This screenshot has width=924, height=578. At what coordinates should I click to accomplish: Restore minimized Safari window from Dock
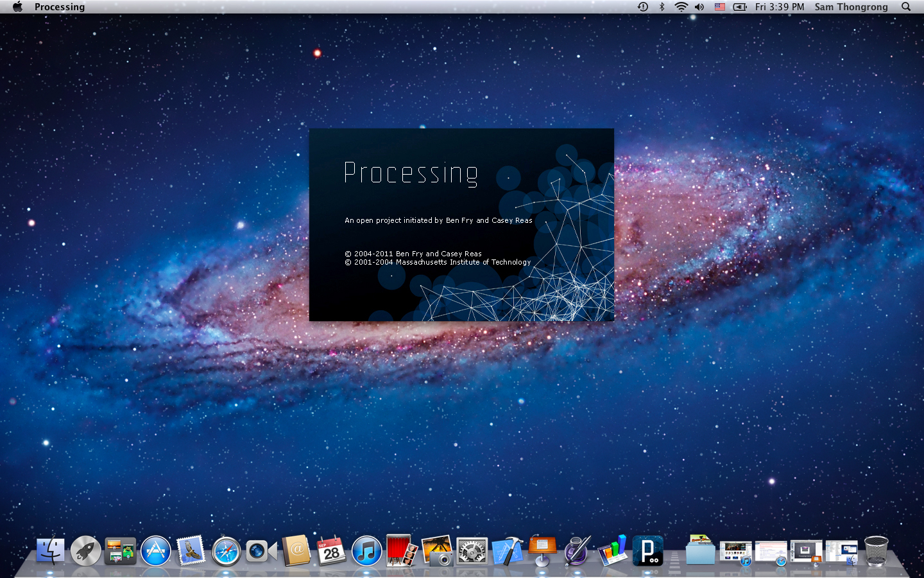pos(771,552)
